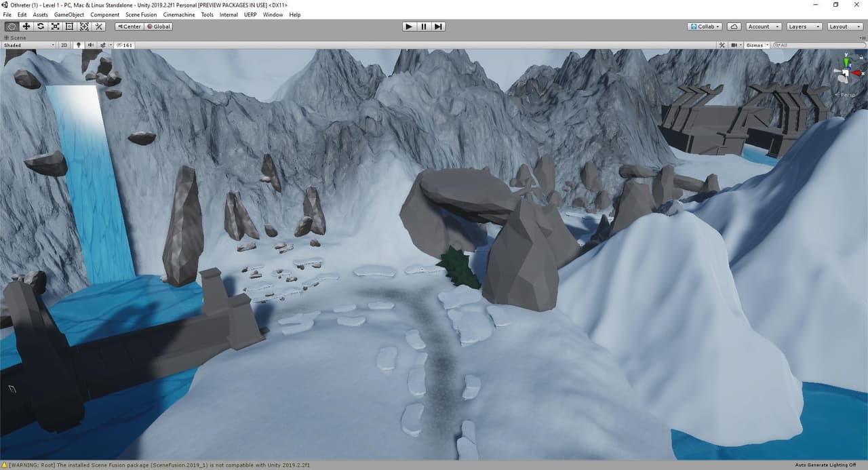The height and width of the screenshot is (470, 868).
Task: Toggle handle rotation from Global
Action: pos(159,26)
